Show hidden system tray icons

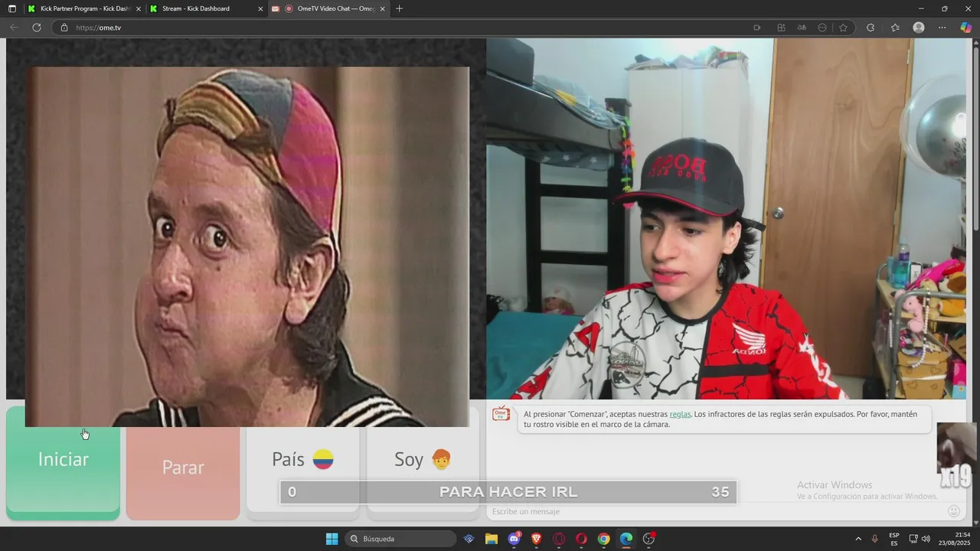tap(857, 539)
